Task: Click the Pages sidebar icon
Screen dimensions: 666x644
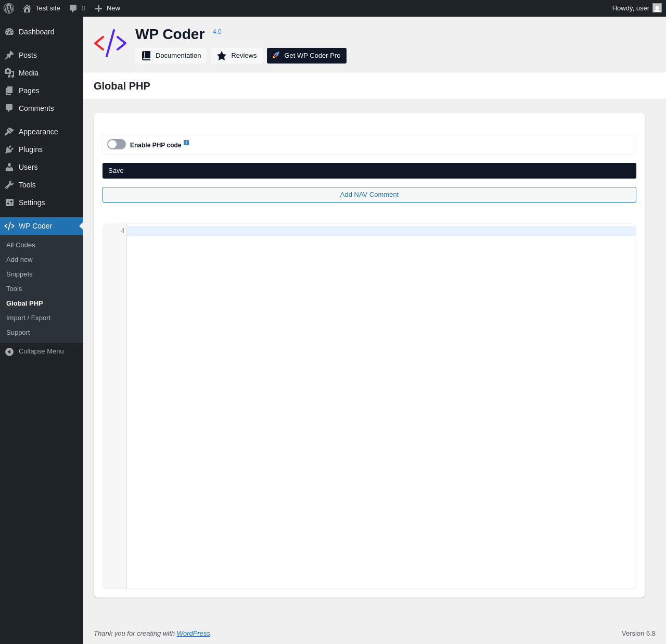Action: point(9,91)
